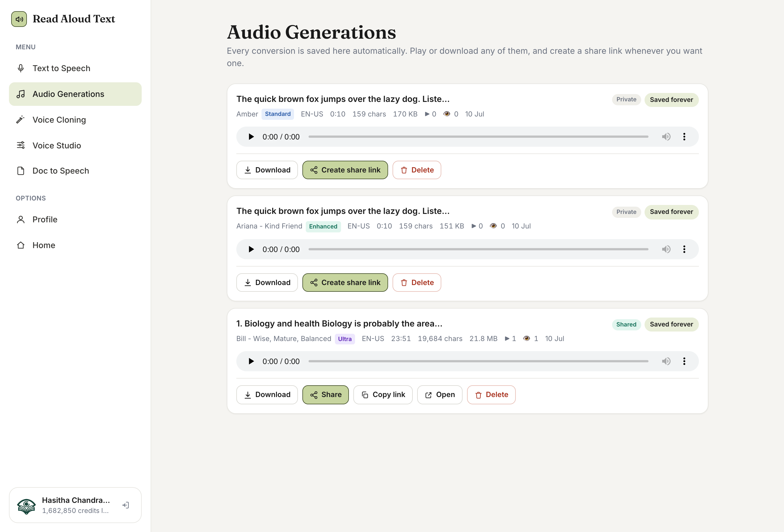The height and width of the screenshot is (532, 784).
Task: Go to Voice Cloning
Action: point(75,120)
